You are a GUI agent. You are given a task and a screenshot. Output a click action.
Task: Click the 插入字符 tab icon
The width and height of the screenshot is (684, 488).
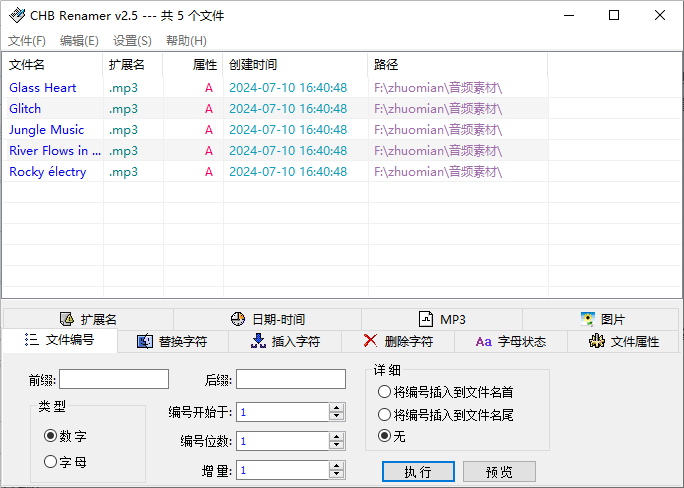(x=259, y=341)
